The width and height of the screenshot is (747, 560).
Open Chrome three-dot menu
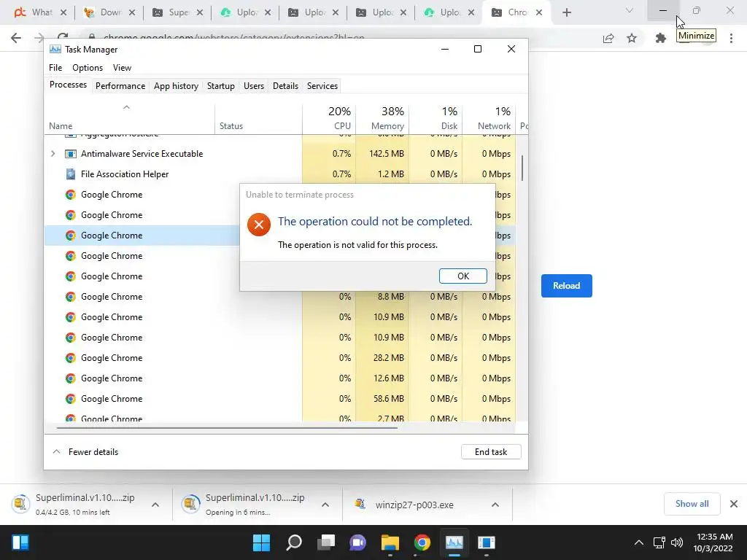731,38
